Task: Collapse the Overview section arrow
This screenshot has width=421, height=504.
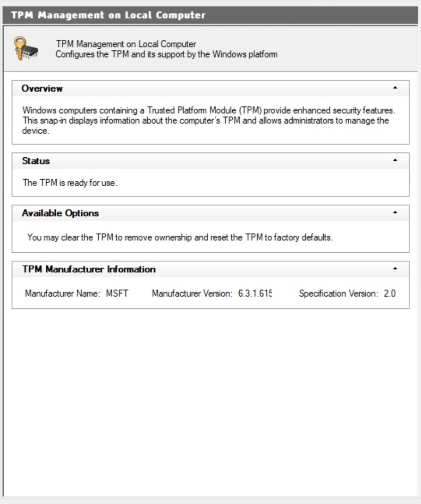Action: pyautogui.click(x=395, y=88)
